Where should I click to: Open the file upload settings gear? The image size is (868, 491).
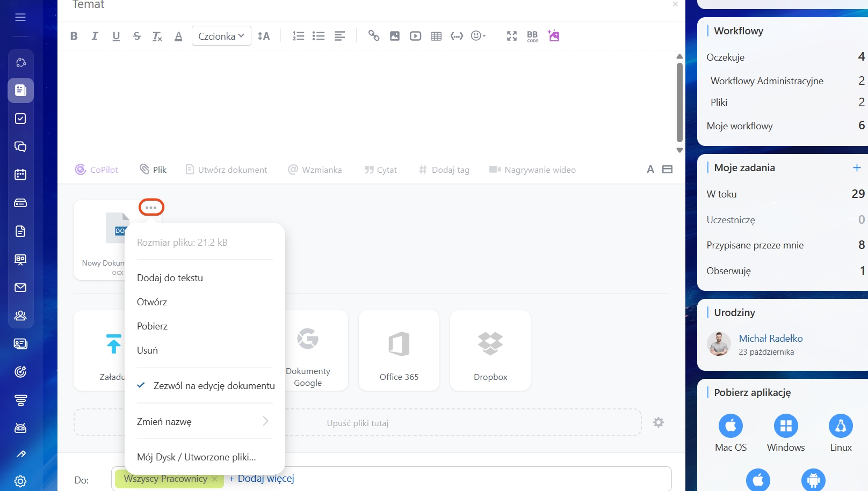659,422
